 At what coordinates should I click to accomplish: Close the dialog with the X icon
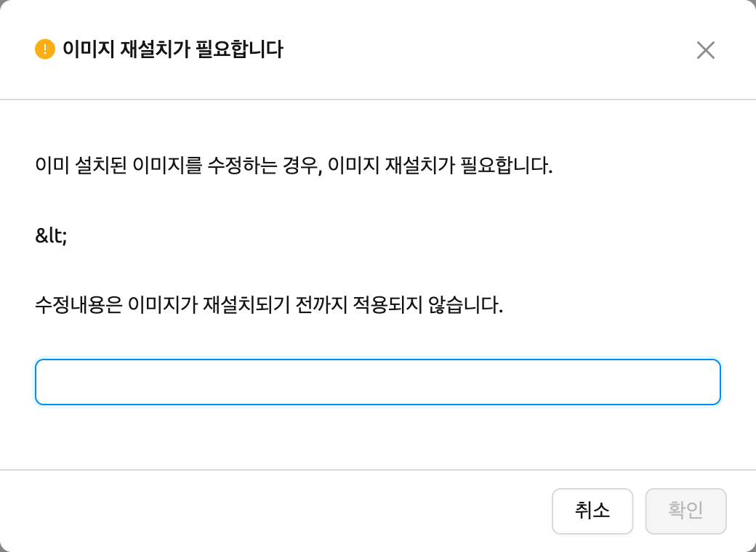coord(705,50)
